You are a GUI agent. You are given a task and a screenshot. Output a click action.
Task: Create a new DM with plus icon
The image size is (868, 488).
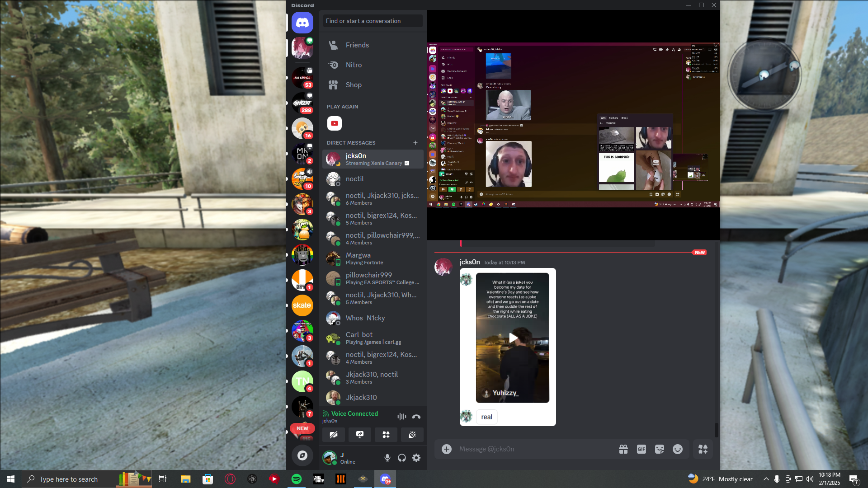tap(415, 143)
